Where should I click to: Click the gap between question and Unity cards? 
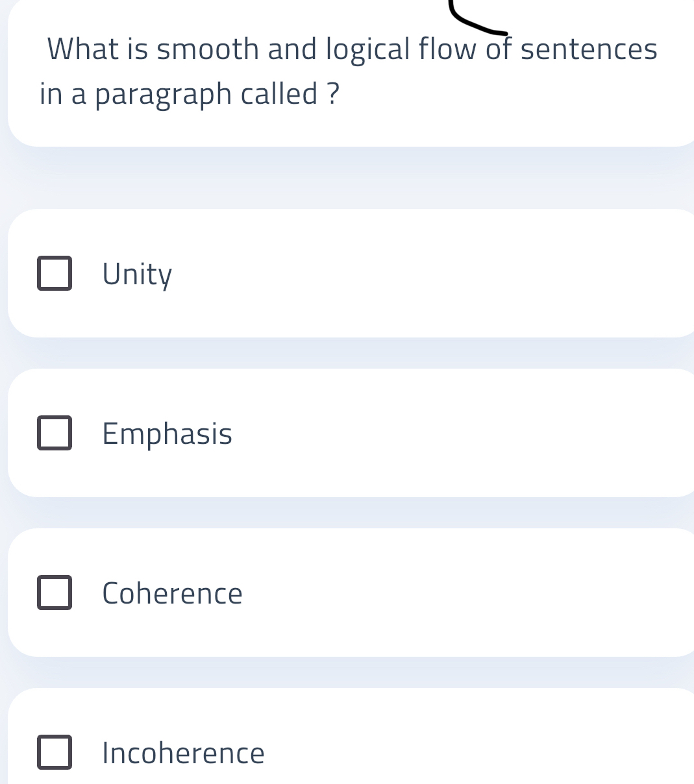click(351, 178)
